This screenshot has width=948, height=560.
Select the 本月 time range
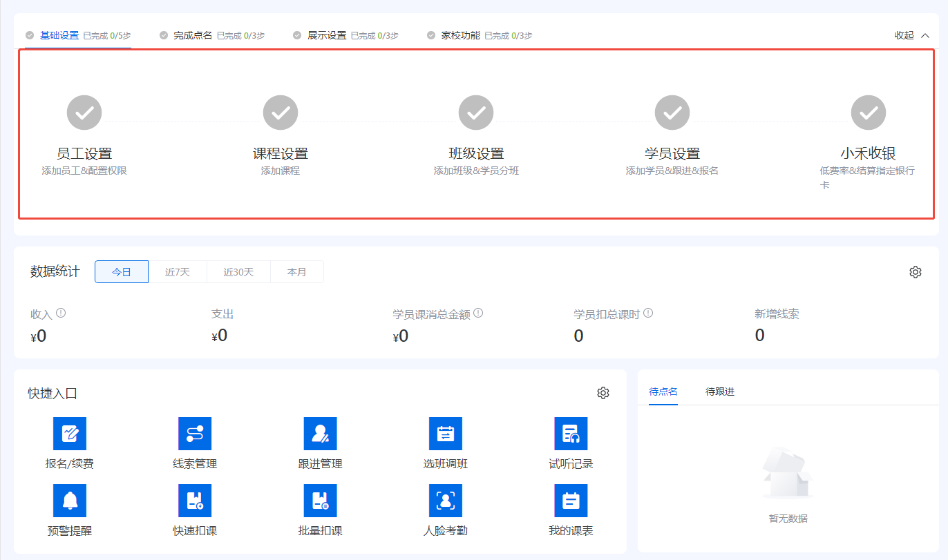click(297, 272)
